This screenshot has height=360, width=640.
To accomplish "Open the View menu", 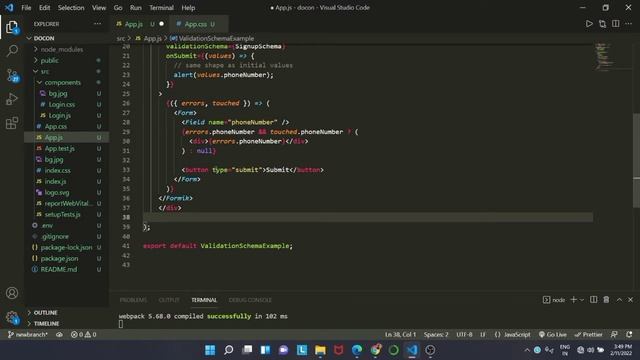I will click(x=99, y=8).
